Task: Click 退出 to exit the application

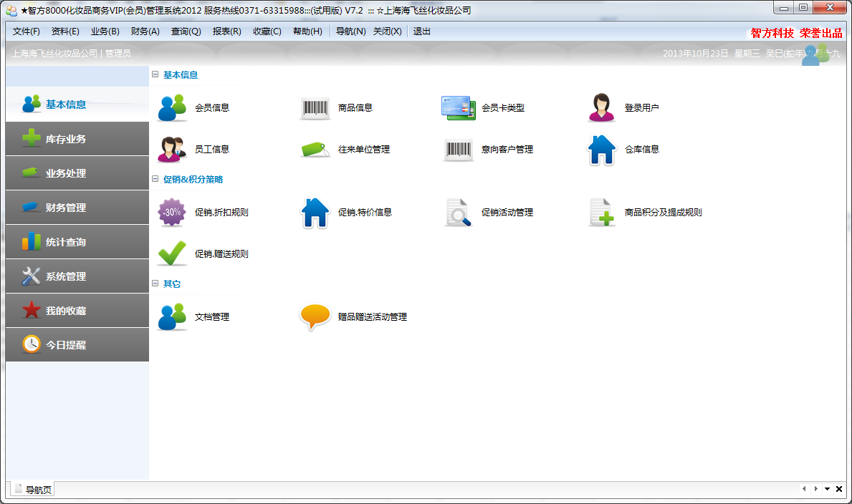Action: click(421, 31)
